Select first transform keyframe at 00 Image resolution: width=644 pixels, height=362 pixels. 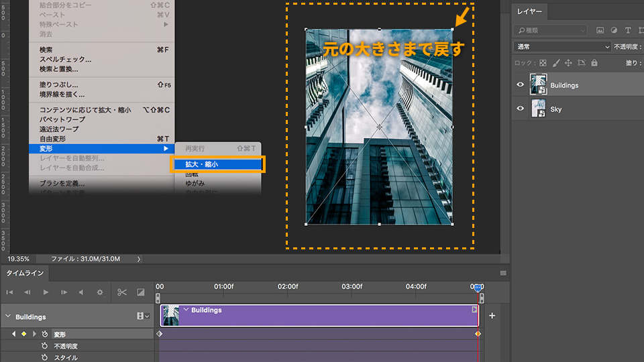[160, 334]
